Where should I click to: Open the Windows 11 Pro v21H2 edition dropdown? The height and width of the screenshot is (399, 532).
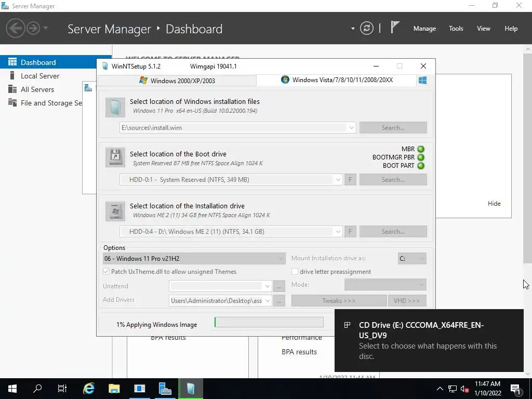pyautogui.click(x=194, y=259)
